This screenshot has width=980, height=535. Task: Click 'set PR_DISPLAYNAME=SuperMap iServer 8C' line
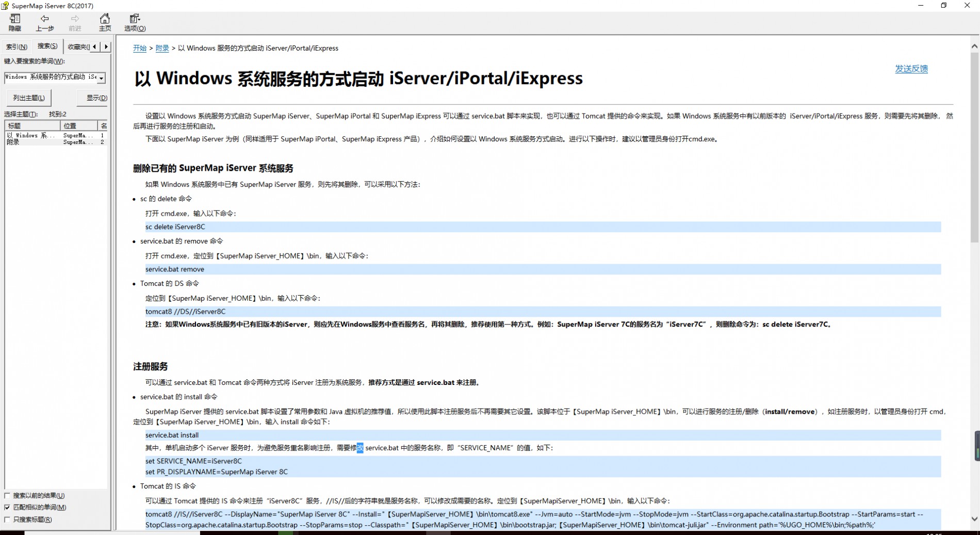tap(217, 472)
